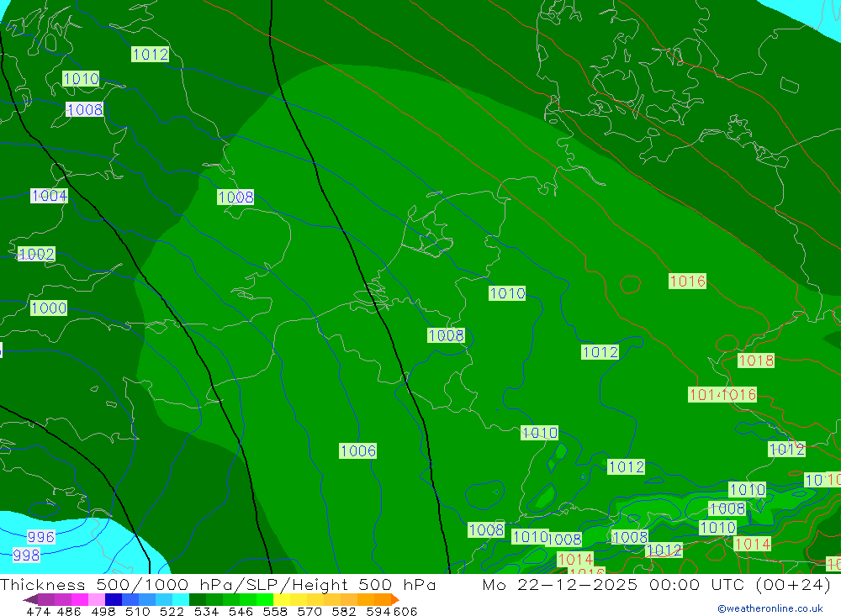The height and width of the screenshot is (616, 841).
Task: Click legend value 546
Action: (x=241, y=611)
